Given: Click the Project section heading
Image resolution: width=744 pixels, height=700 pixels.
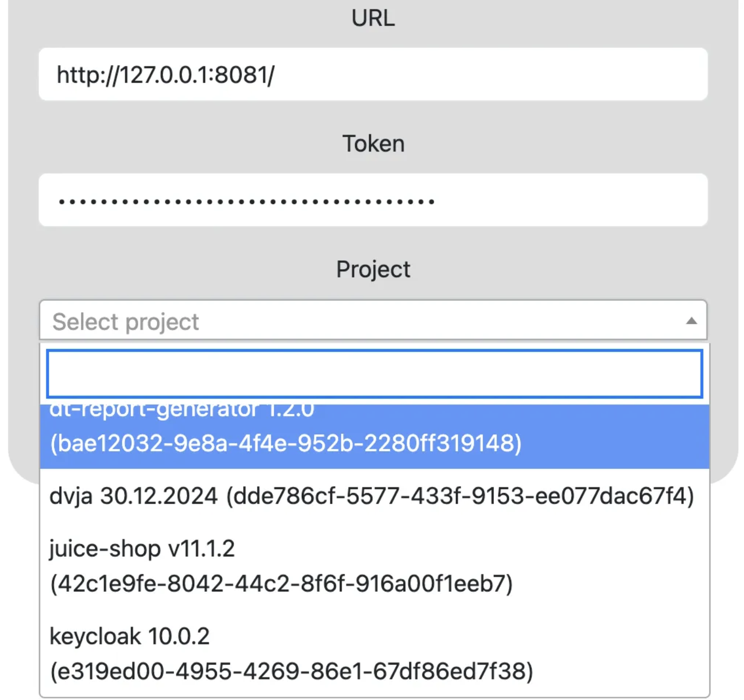Looking at the screenshot, I should [373, 269].
